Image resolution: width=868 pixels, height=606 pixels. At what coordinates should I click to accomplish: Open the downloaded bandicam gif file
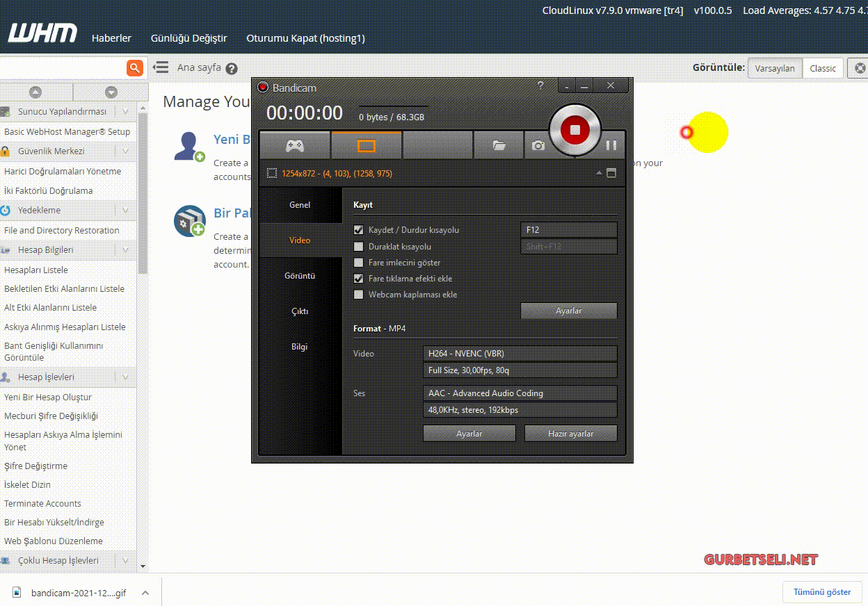pos(79,593)
